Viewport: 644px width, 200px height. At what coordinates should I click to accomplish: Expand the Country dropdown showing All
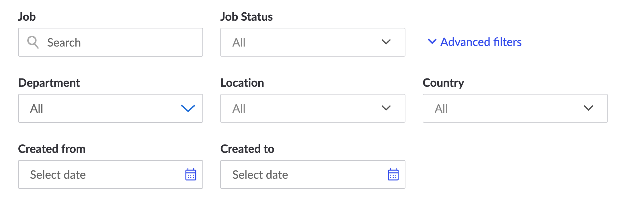[x=505, y=108]
